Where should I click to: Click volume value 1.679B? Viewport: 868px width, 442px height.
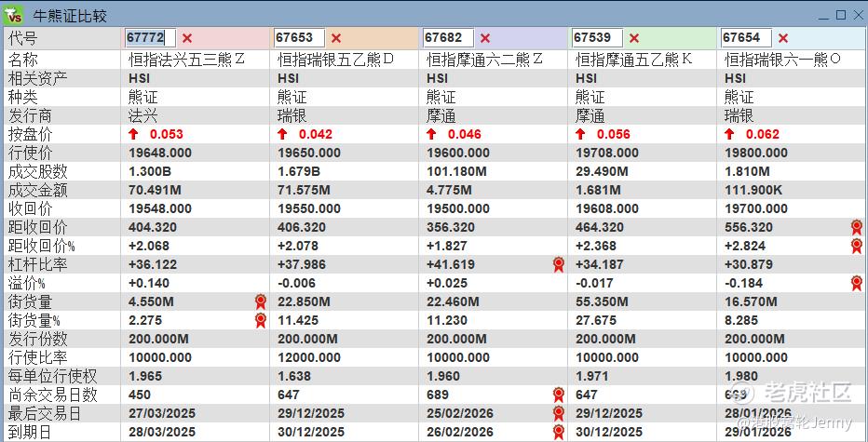[x=299, y=171]
